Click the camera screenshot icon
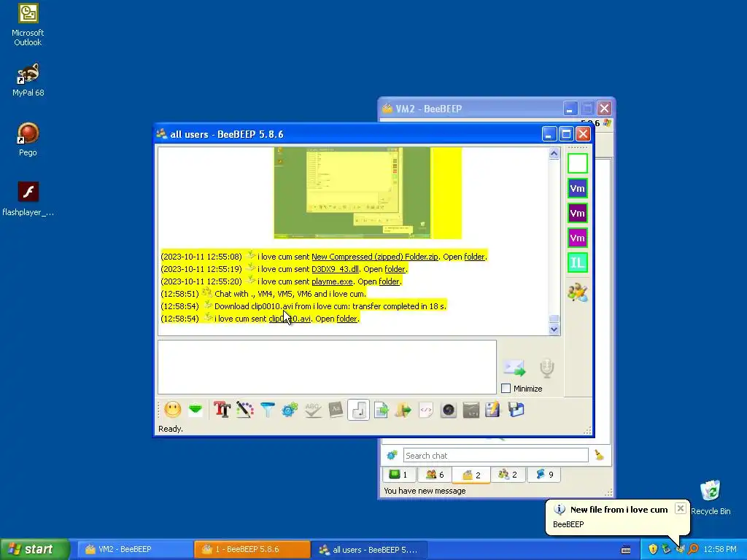The height and width of the screenshot is (560, 747). point(449,410)
